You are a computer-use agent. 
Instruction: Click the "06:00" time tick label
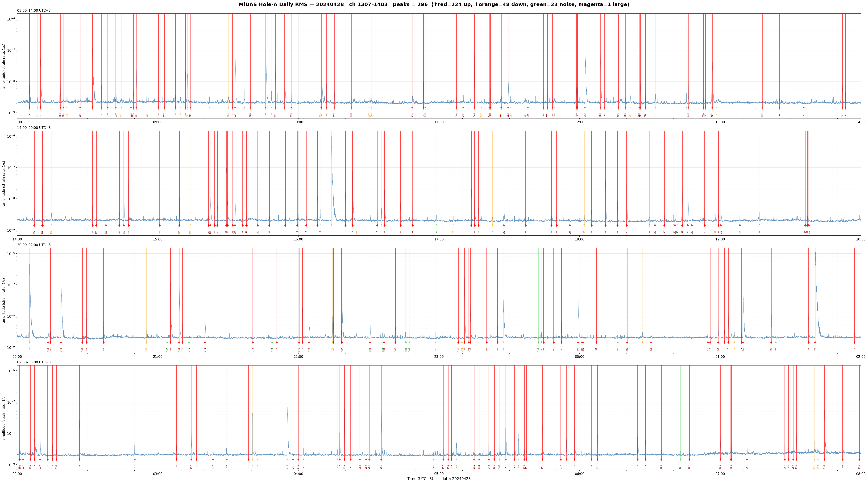(x=580, y=474)
